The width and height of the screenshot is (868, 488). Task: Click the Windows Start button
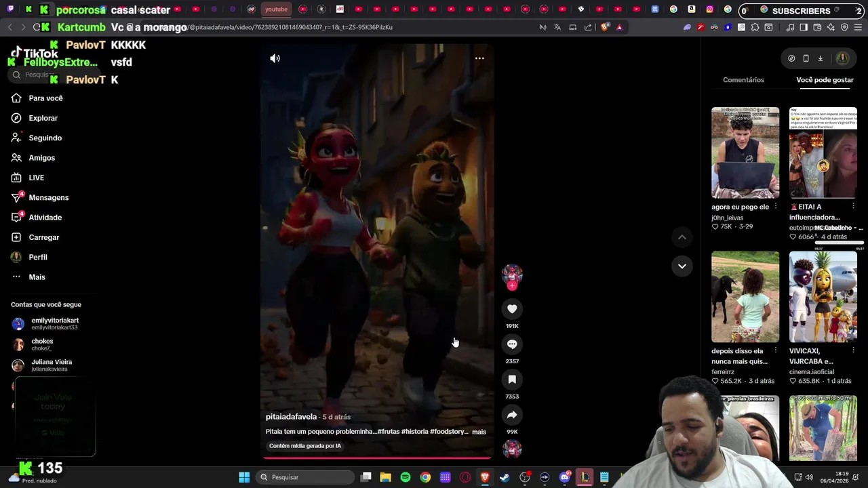tap(244, 477)
